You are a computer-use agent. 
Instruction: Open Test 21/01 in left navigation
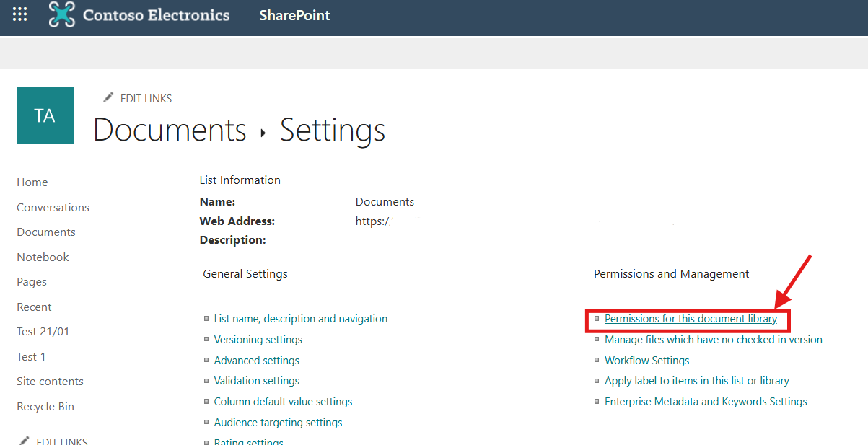coord(43,332)
